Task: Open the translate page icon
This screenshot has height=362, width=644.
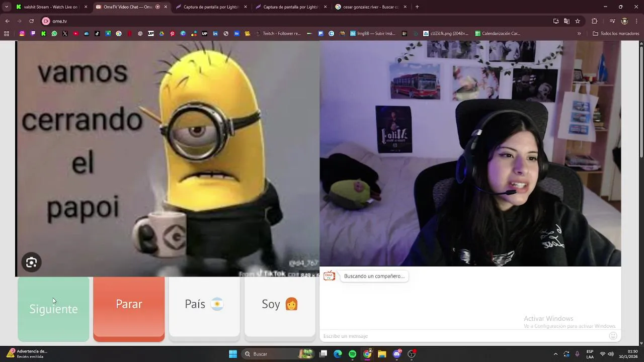Action: point(567,21)
